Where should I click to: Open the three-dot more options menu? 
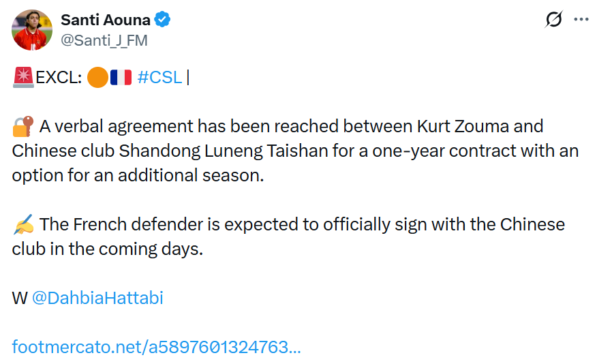[581, 20]
